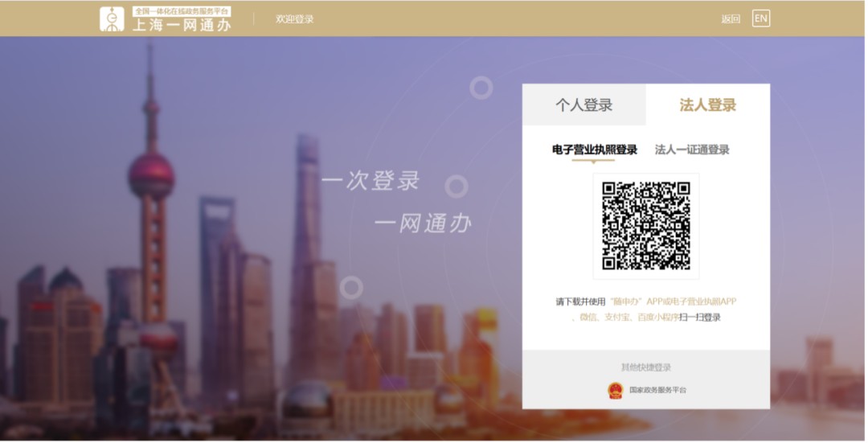Open the 法人一证通登录 sub-tab

coord(692,150)
